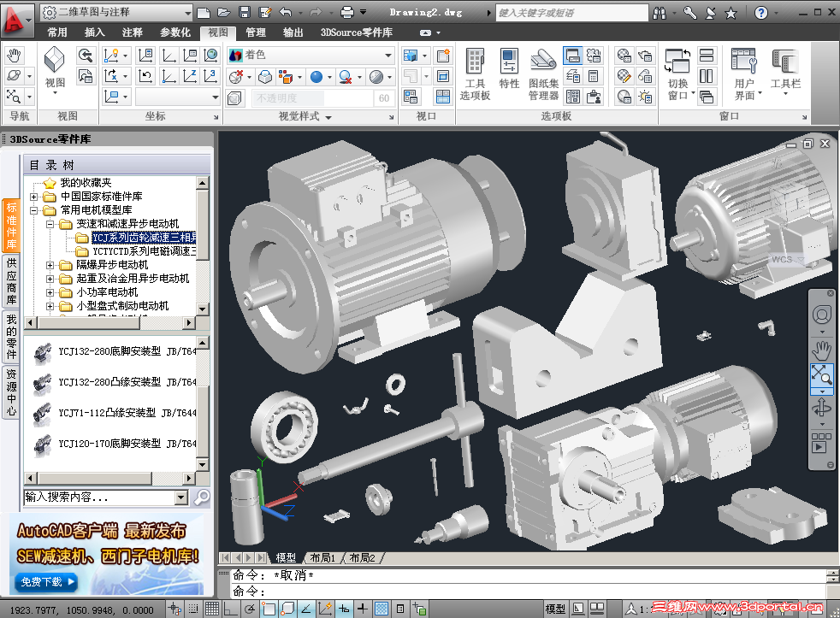840x618 pixels.
Task: Click the Help question mark icon
Action: 760,13
